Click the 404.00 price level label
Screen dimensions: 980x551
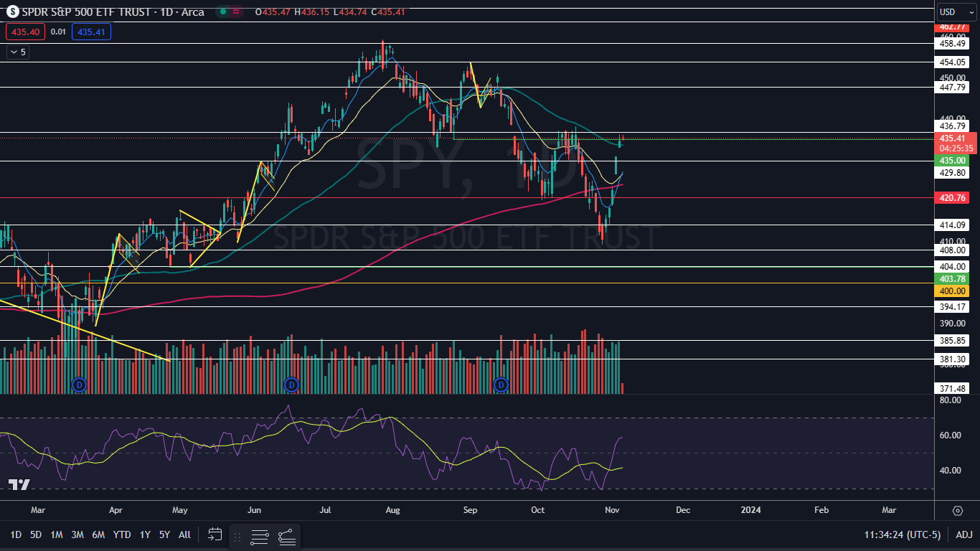(x=953, y=266)
